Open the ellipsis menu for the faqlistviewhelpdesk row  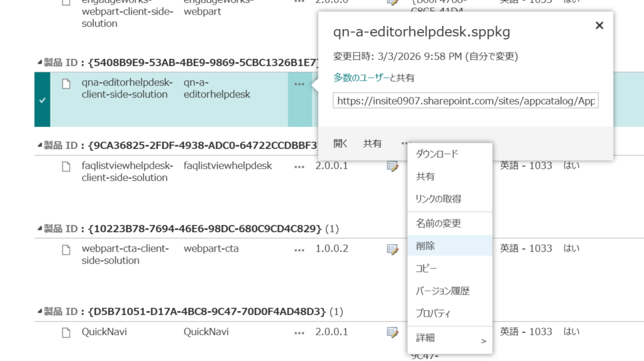pos(299,166)
